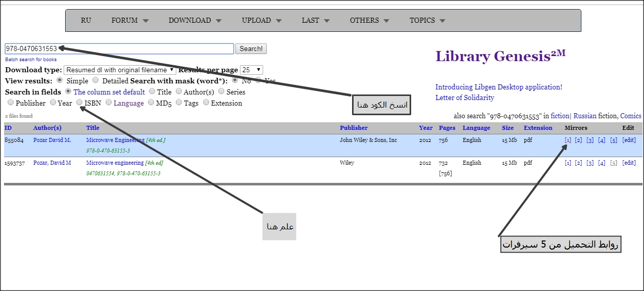Screen dimensions: 644x291
Task: Search in Russian fiction link
Action: (585, 116)
